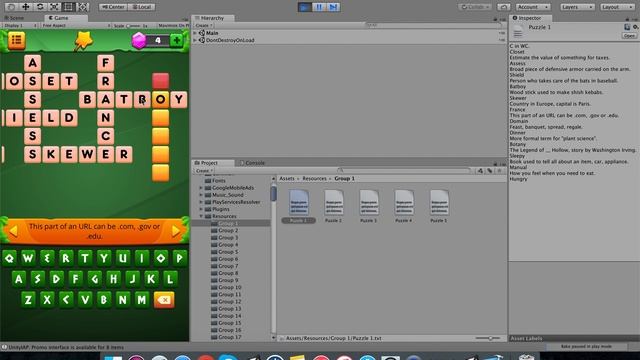
Task: Open the game menu list icon
Action: 16,40
